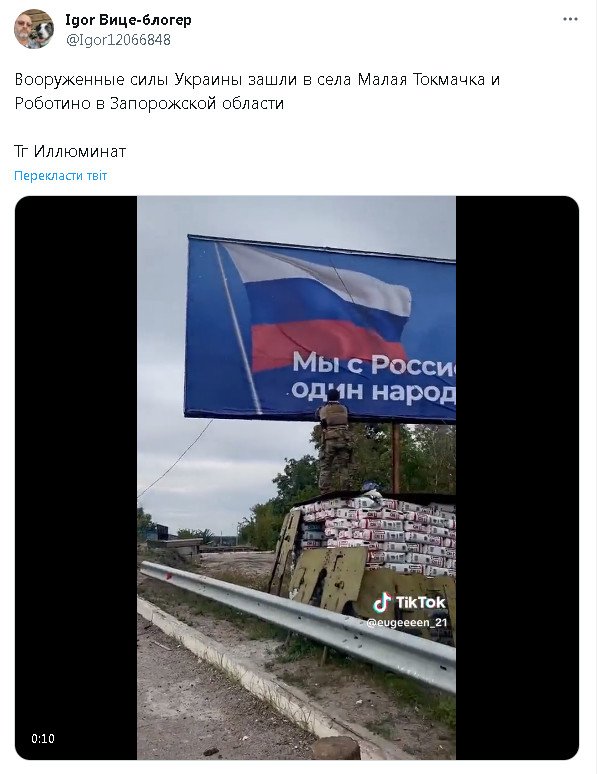Screen dimensions: 597x774
Task: Open the three-dot more options menu
Action: pos(570,19)
